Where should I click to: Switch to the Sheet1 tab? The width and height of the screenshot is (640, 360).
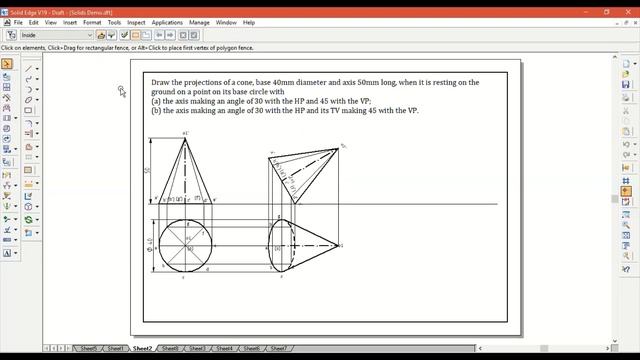[116, 348]
